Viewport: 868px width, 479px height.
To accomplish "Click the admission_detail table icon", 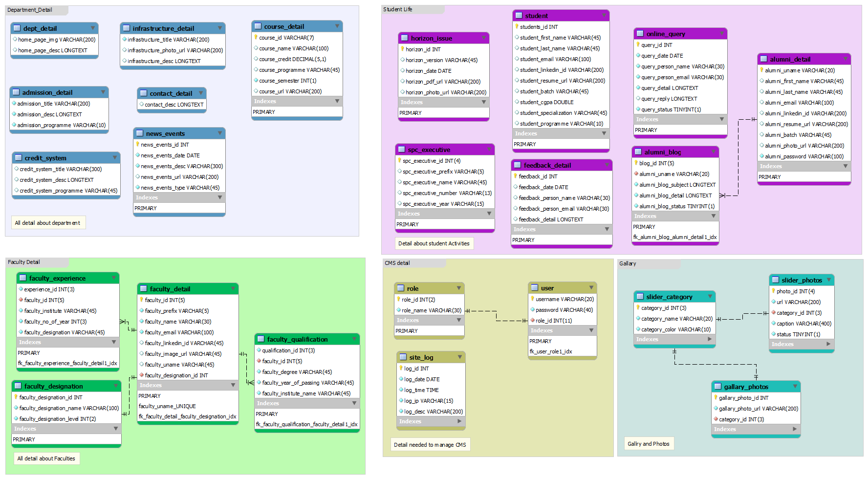I will point(16,92).
